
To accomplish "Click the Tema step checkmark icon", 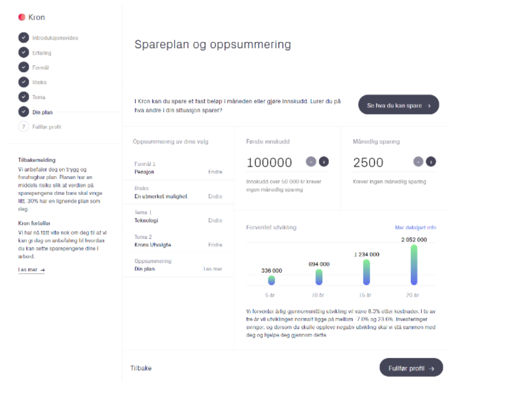I will [24, 97].
